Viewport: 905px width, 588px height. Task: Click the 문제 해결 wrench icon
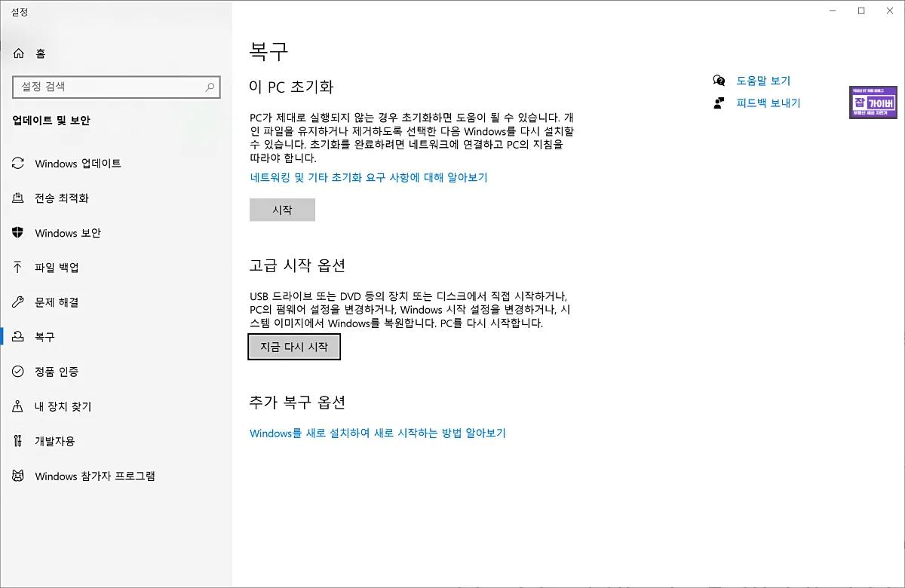(19, 302)
